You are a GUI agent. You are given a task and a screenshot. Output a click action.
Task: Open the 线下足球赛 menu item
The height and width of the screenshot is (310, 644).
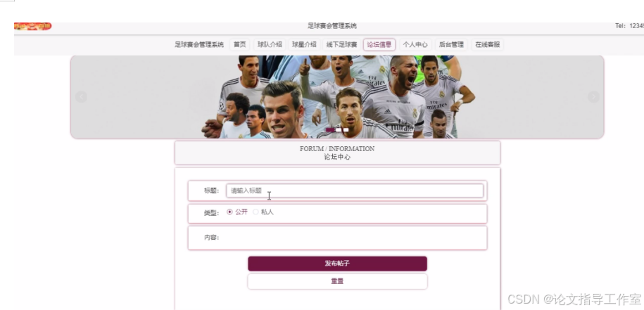point(342,45)
